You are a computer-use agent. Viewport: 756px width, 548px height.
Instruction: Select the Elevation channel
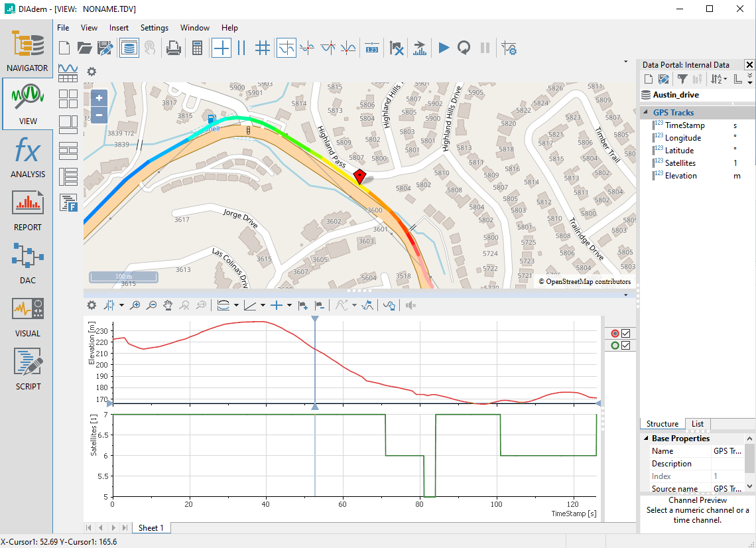680,176
